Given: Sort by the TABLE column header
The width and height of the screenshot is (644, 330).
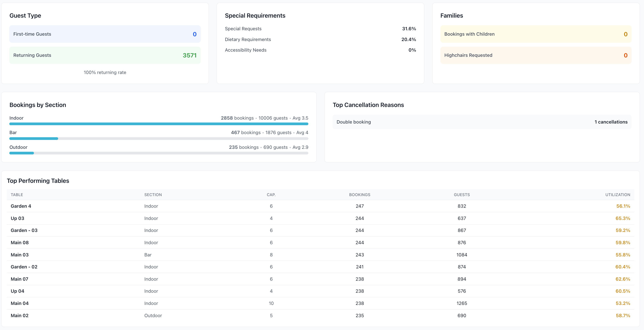Looking at the screenshot, I should (x=17, y=195).
